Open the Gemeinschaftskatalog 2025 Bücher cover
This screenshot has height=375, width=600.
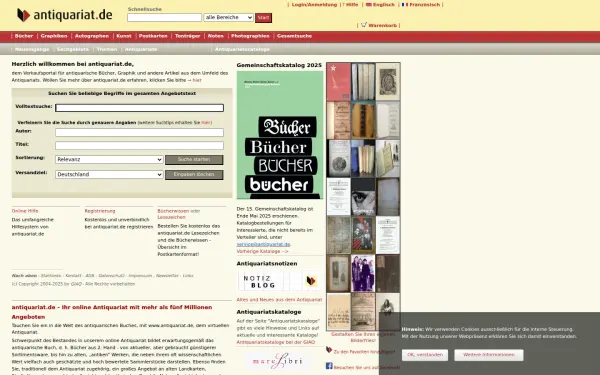tap(280, 135)
